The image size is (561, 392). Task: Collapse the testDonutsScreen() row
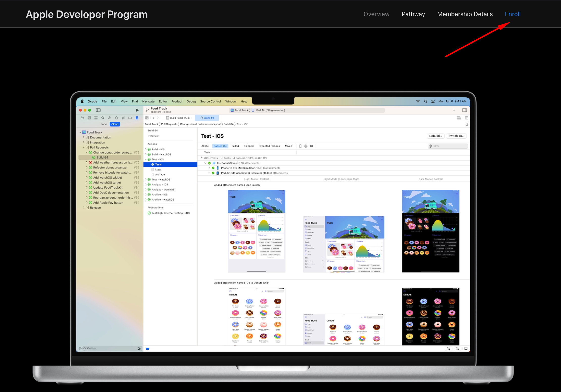click(x=206, y=163)
